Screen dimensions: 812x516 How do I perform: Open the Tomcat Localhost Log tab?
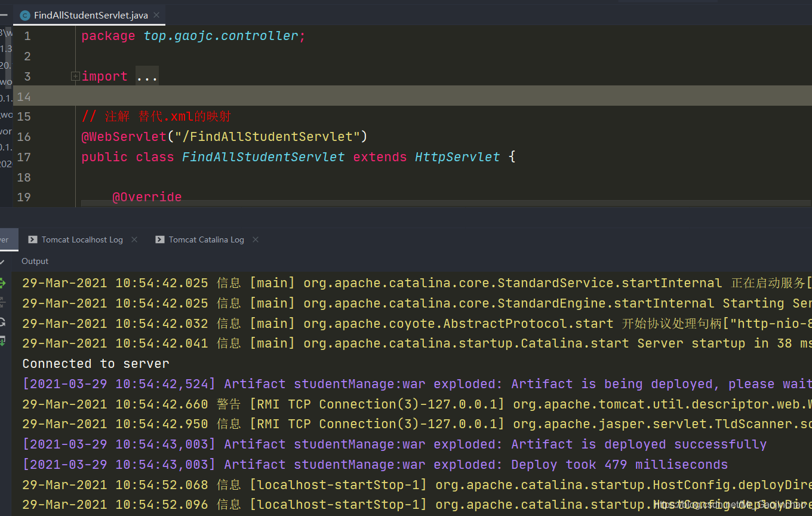82,239
